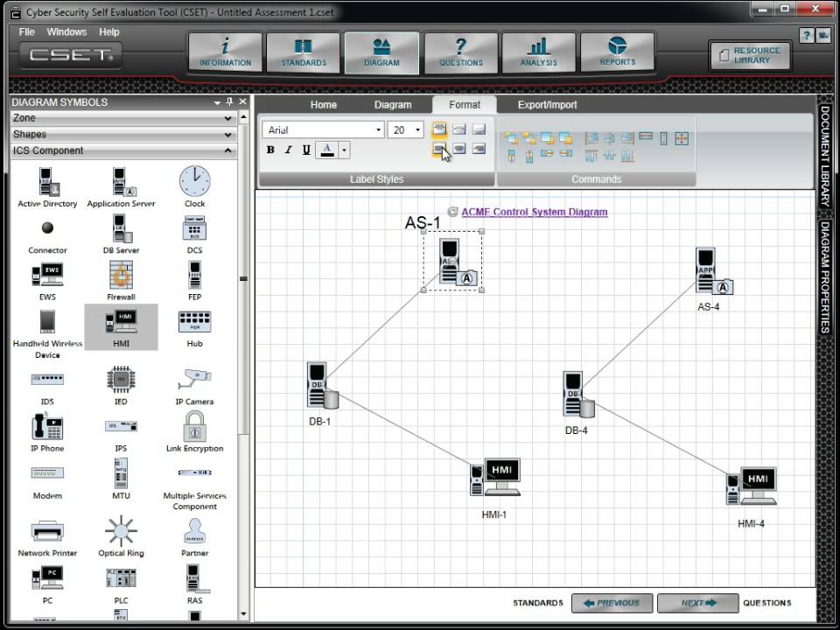Go to the Standards section
Screen dimensions: 840x630
pos(304,52)
